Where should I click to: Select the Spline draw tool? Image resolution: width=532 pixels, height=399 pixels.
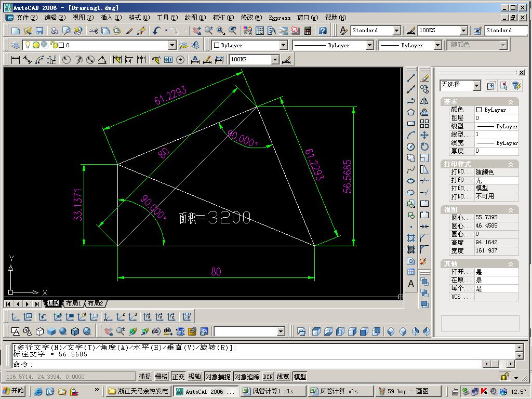pos(411,169)
